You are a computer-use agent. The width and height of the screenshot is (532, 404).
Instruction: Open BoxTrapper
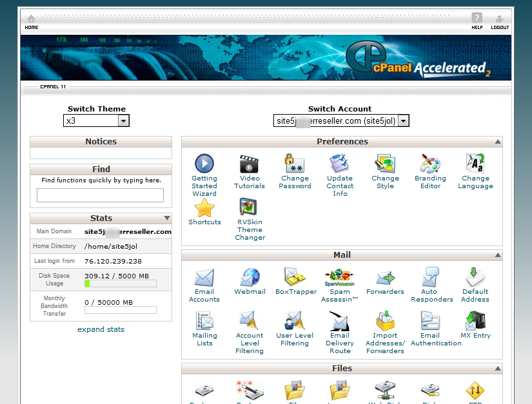pos(296,281)
